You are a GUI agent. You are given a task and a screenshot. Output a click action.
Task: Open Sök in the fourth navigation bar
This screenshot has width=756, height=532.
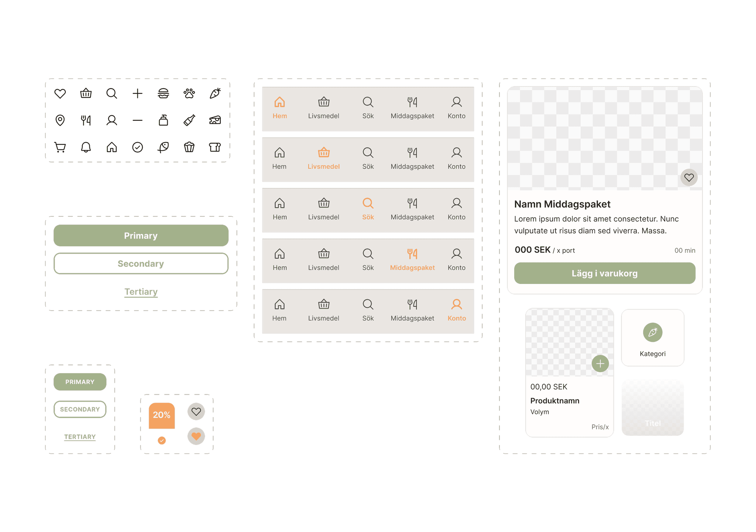click(368, 260)
